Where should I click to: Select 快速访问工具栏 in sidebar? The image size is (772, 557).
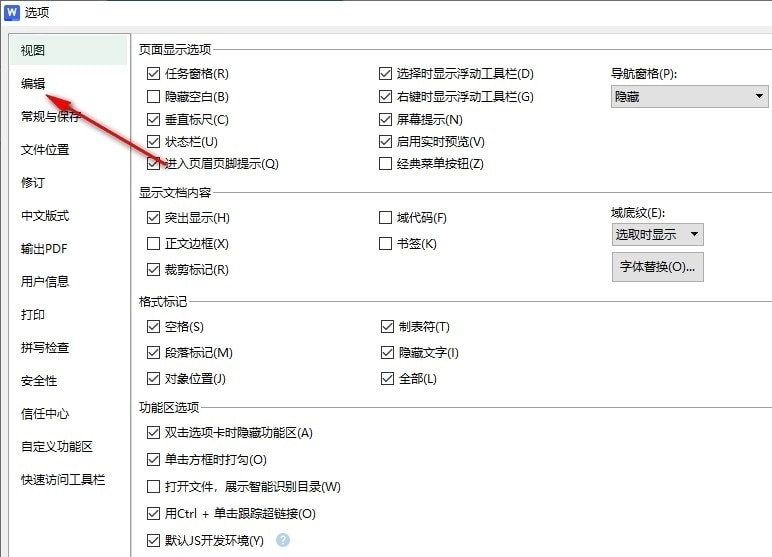point(63,480)
